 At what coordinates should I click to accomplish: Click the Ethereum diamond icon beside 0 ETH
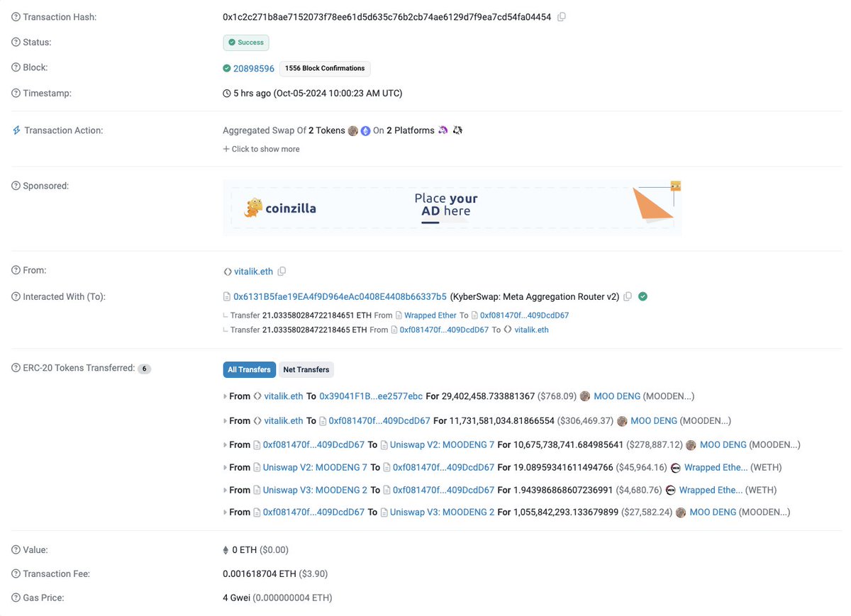[x=227, y=549]
